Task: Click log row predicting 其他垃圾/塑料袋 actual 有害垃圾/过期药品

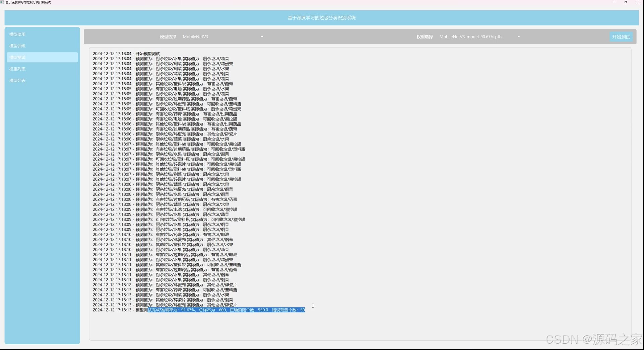Action: point(167,124)
